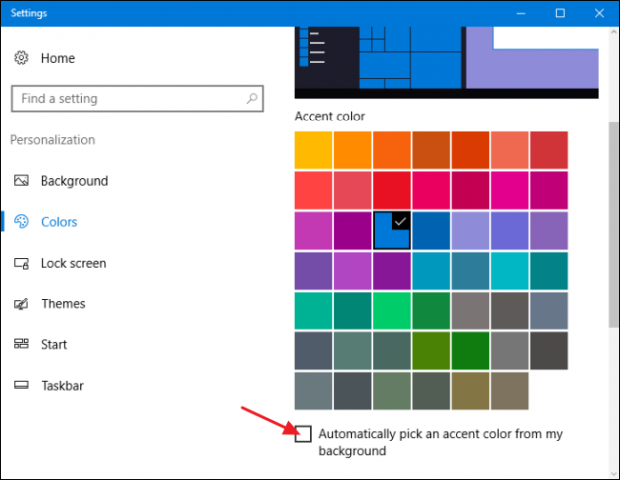The width and height of the screenshot is (620, 480).
Task: Click the search magnifier icon
Action: click(252, 99)
